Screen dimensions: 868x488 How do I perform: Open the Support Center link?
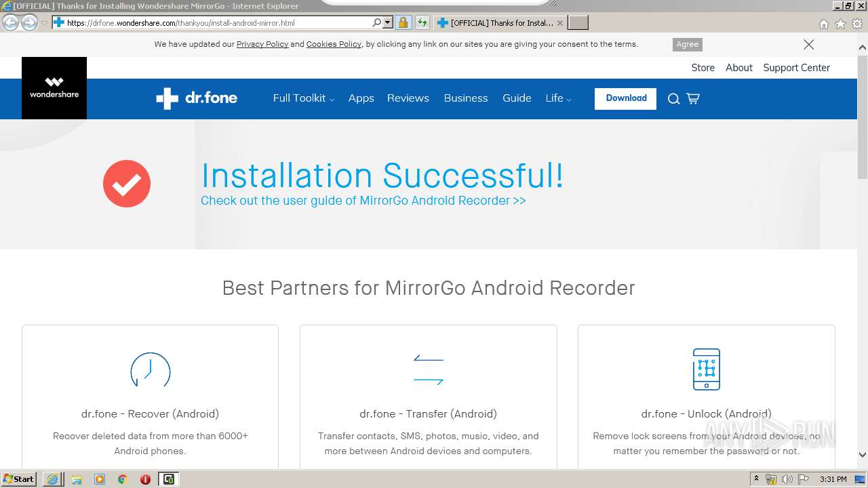click(x=796, y=68)
